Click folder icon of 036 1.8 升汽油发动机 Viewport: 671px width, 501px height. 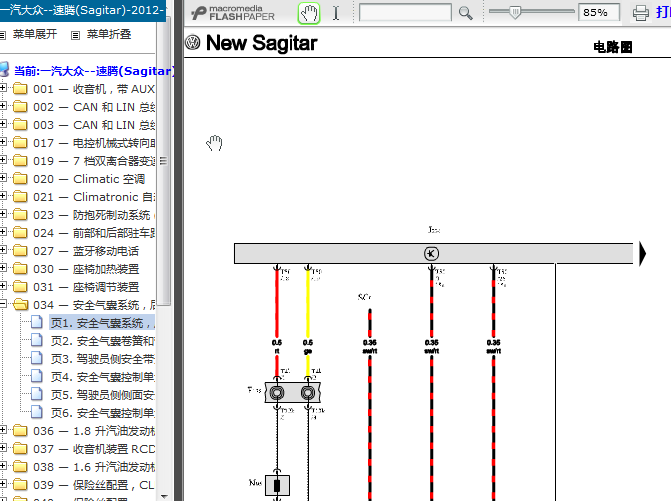20,430
